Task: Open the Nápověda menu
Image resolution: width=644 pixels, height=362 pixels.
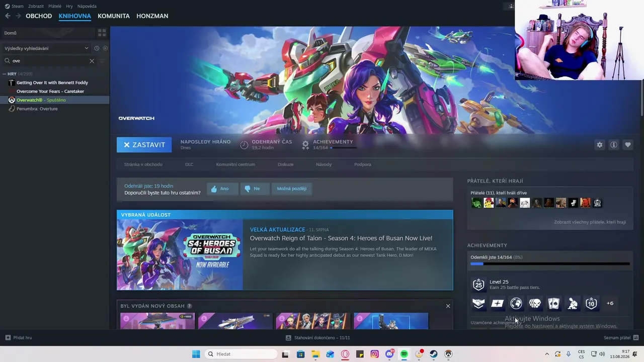Action: [87, 6]
